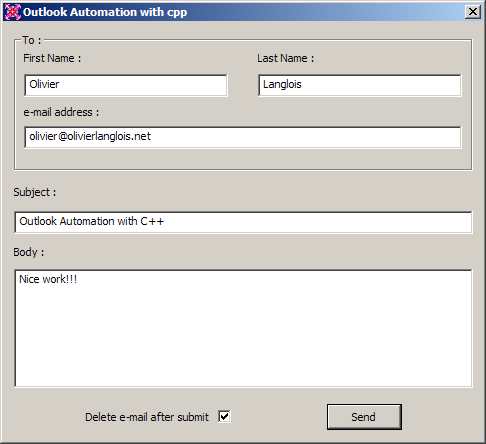Focus the e-mail address input field
The width and height of the screenshot is (486, 444).
click(x=243, y=137)
